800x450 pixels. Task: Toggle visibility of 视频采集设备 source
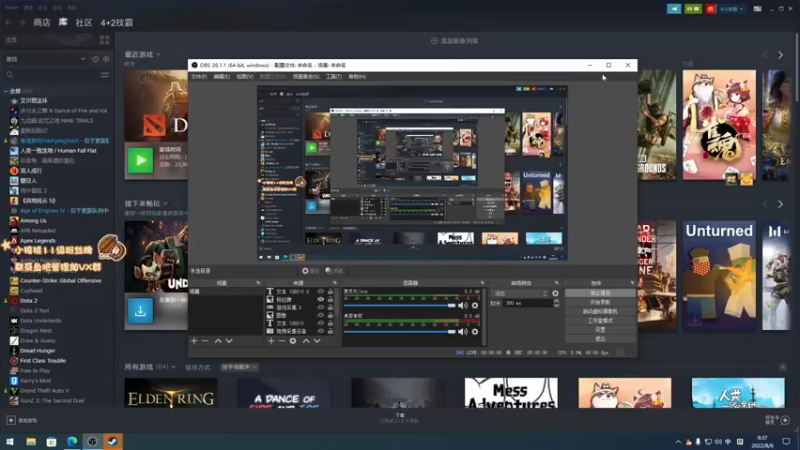click(x=320, y=331)
